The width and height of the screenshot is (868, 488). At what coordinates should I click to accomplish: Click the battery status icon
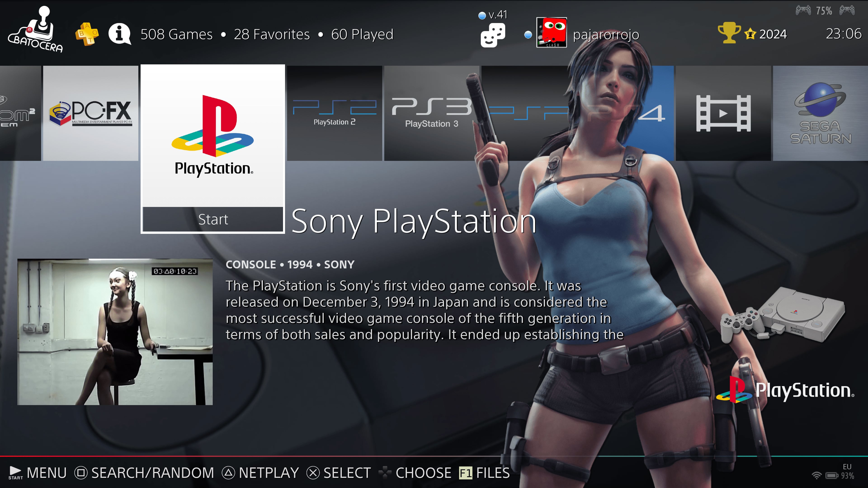pos(832,475)
